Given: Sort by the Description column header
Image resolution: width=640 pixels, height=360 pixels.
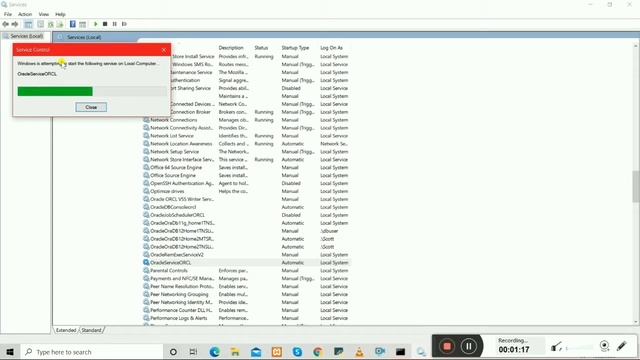Looking at the screenshot, I should 231,48.
